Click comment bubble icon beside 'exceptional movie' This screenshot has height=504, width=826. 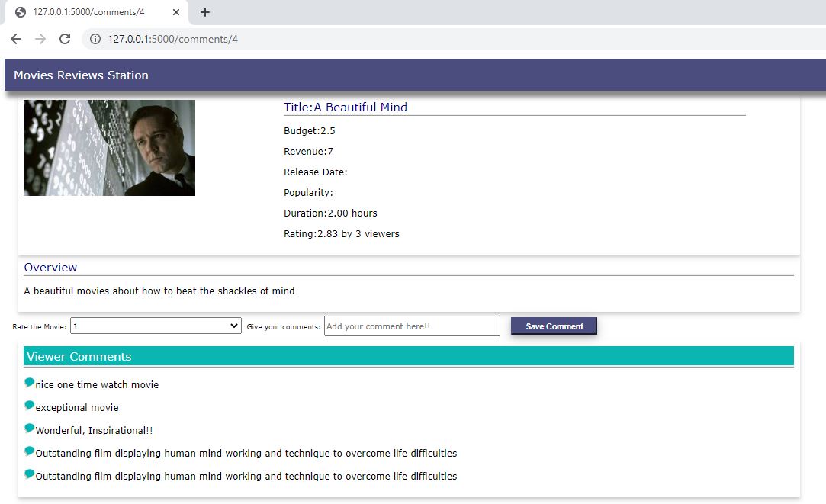[29, 406]
